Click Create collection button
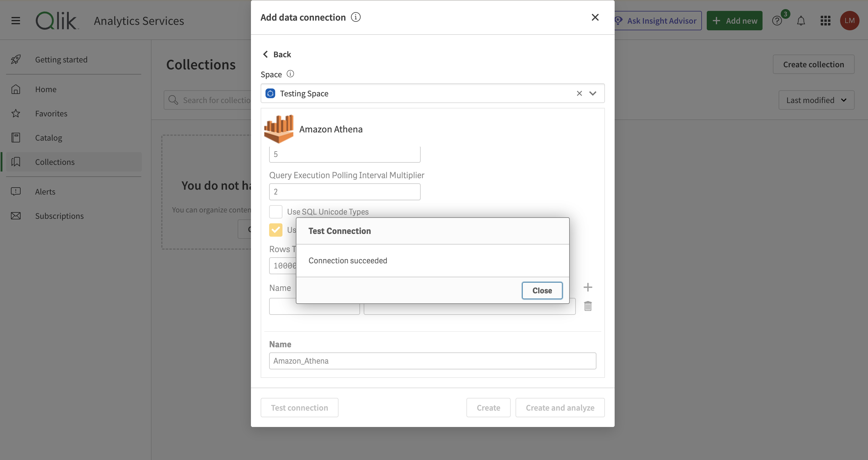This screenshot has width=868, height=460. tap(813, 64)
